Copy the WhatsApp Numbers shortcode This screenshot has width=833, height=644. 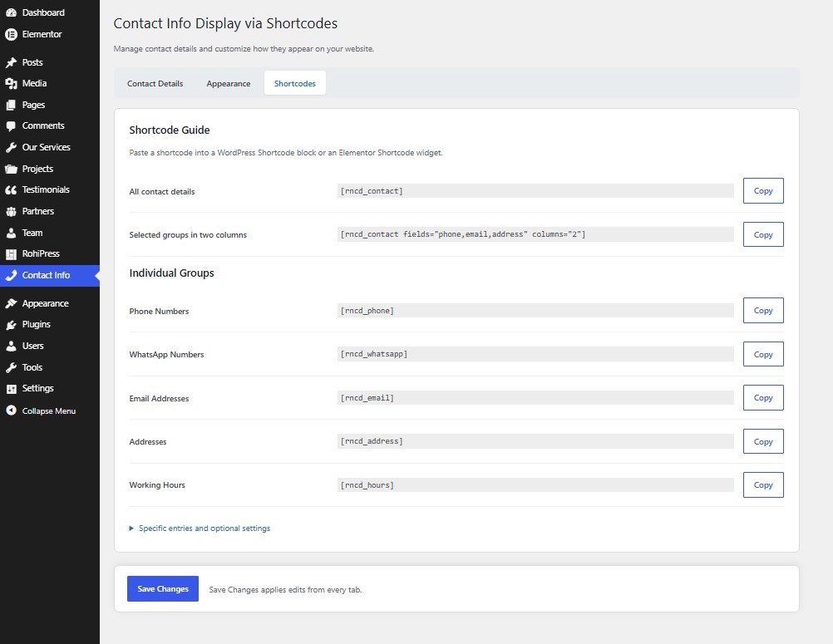763,354
